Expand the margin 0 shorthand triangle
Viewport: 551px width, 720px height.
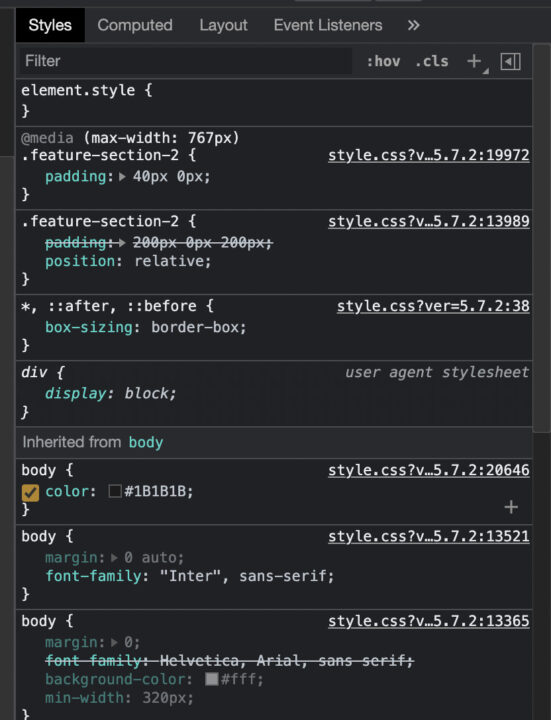114,642
